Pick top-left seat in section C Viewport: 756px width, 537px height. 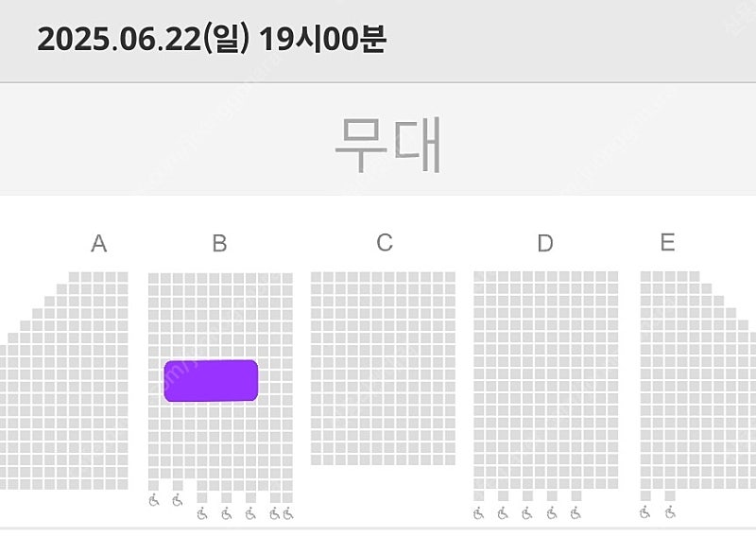pos(316,277)
